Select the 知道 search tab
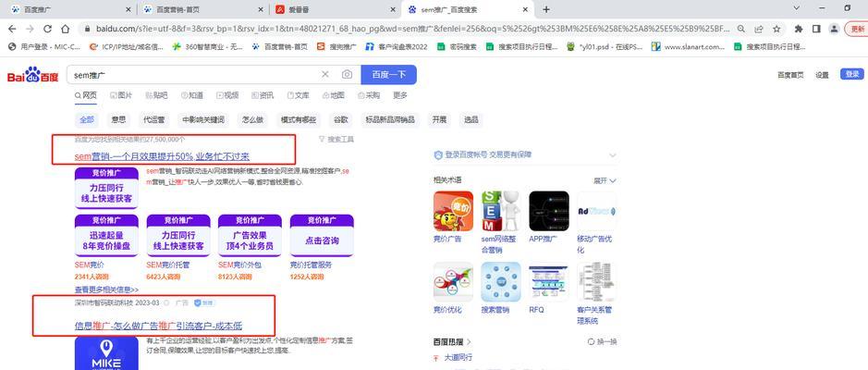Image resolution: width=868 pixels, height=370 pixels. coord(191,95)
